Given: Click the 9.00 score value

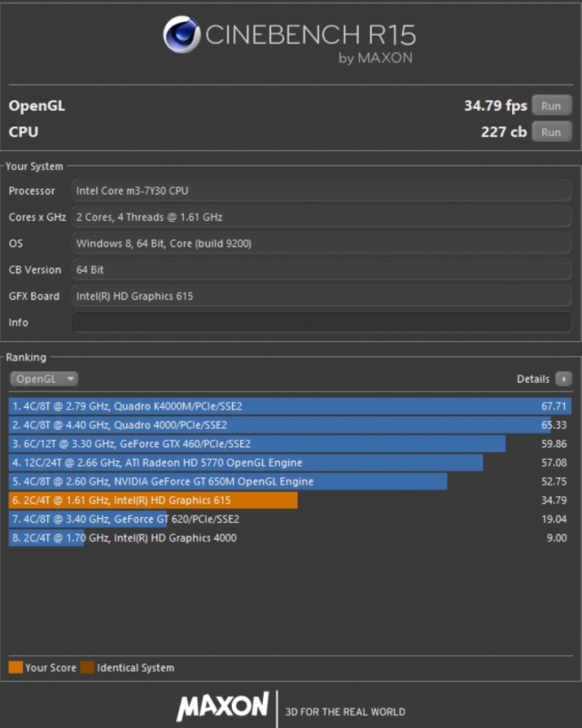Looking at the screenshot, I should tap(557, 538).
